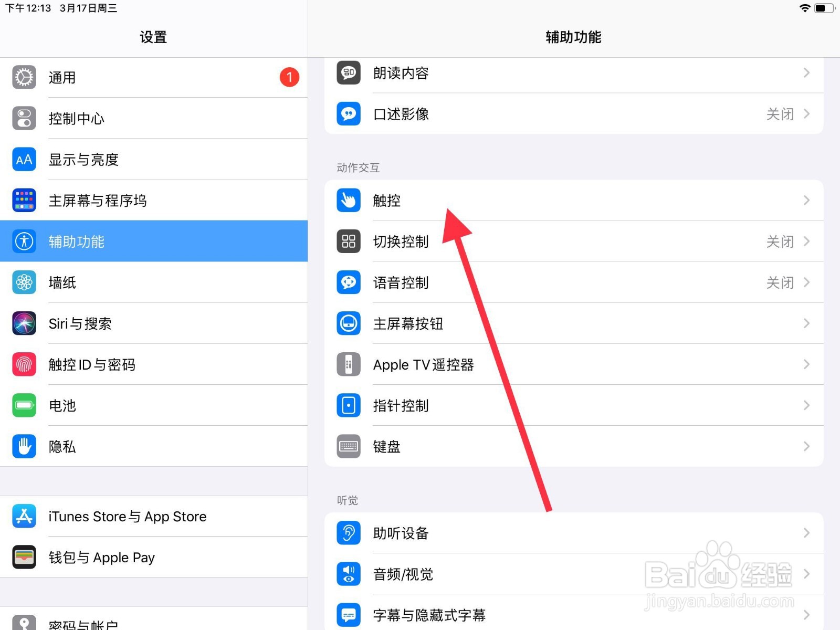This screenshot has width=840, height=630.
Task: Tap the Wi-Fi status icon
Action: pos(804,8)
